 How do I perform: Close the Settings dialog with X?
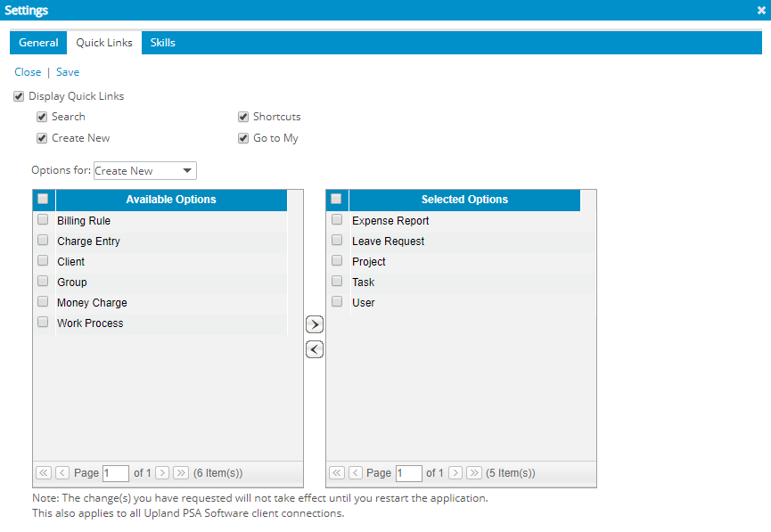tap(761, 11)
